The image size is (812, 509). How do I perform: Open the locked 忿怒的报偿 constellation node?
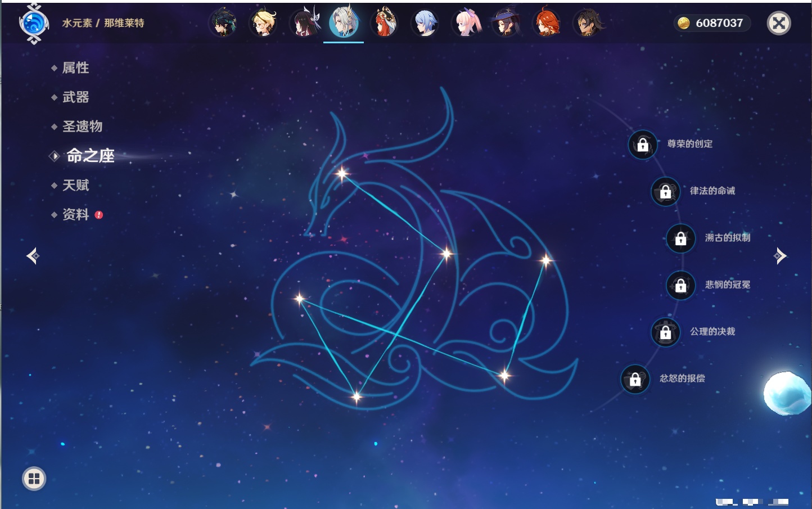[635, 379]
